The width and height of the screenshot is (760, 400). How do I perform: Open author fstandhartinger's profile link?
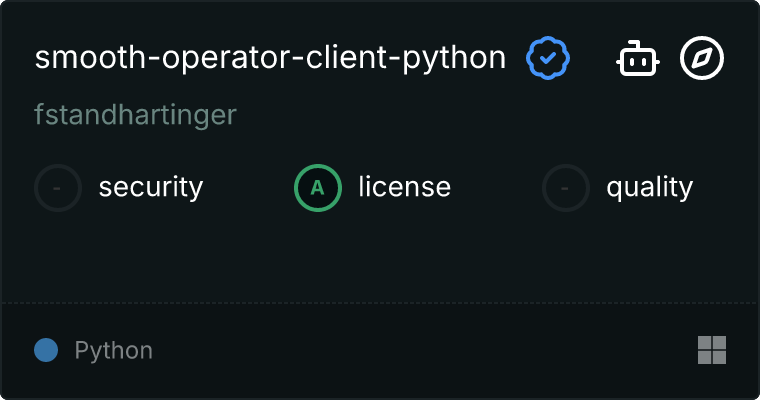[x=135, y=114]
